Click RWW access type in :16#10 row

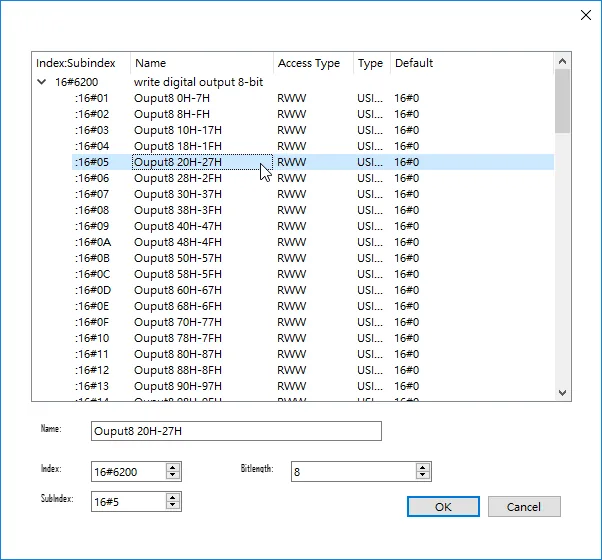click(x=292, y=338)
